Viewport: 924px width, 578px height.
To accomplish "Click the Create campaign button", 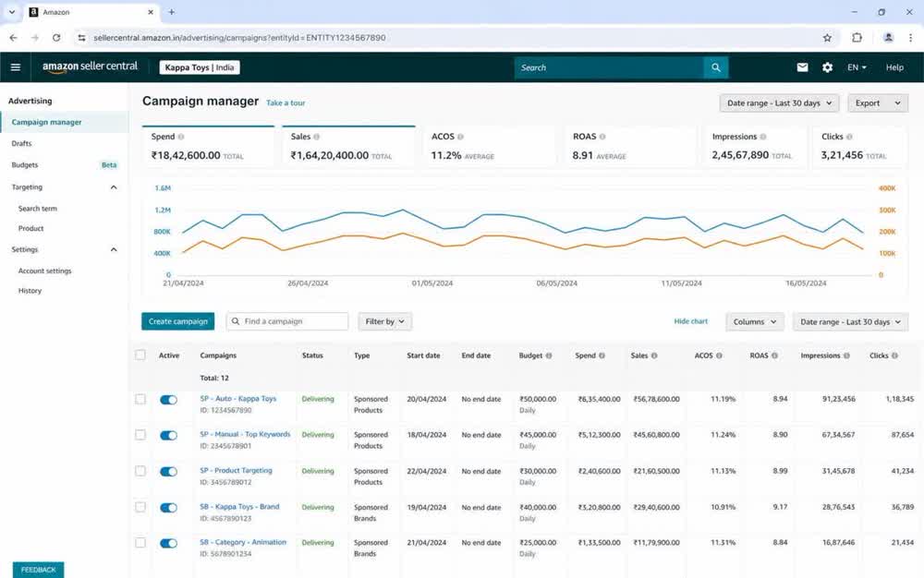I will 178,321.
